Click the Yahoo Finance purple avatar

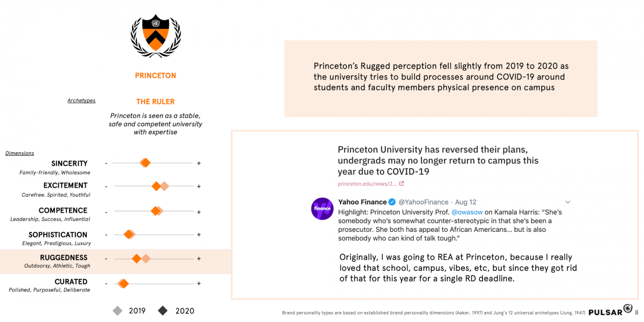coord(322,208)
